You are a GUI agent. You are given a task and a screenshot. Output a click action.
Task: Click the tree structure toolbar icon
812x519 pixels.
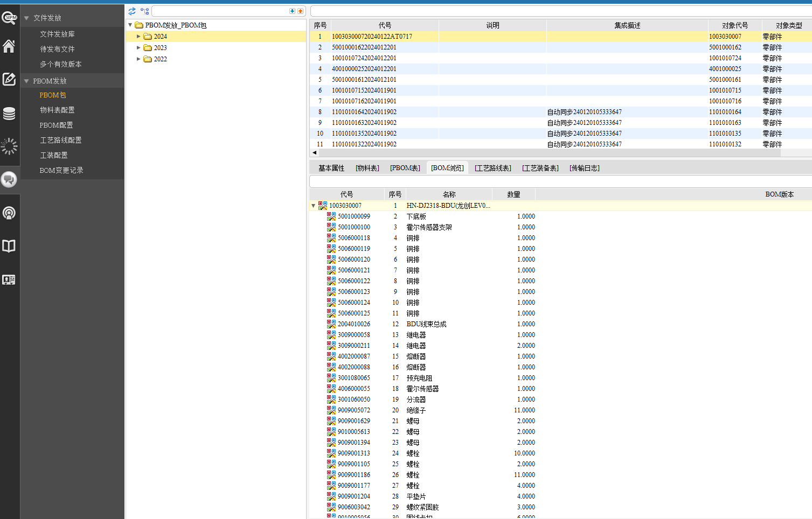(x=144, y=11)
